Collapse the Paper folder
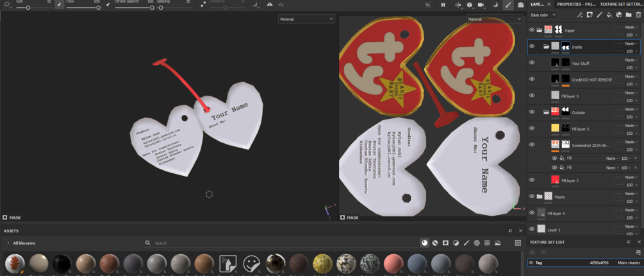This screenshot has height=276, width=644. pos(540,30)
